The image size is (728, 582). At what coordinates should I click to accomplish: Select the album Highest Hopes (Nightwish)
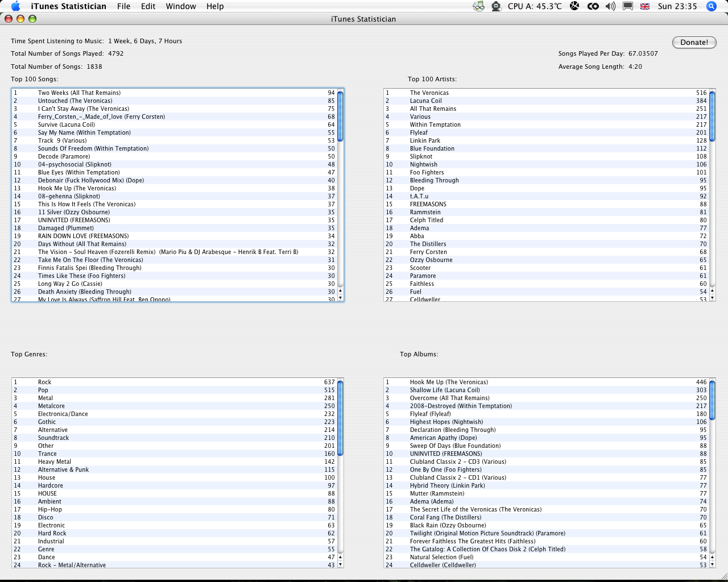[547, 422]
